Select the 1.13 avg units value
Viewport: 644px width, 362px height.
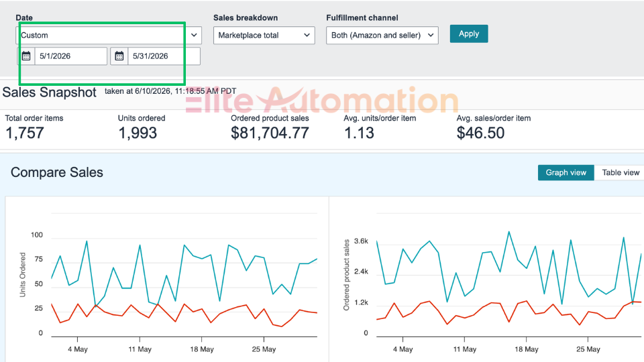[360, 133]
